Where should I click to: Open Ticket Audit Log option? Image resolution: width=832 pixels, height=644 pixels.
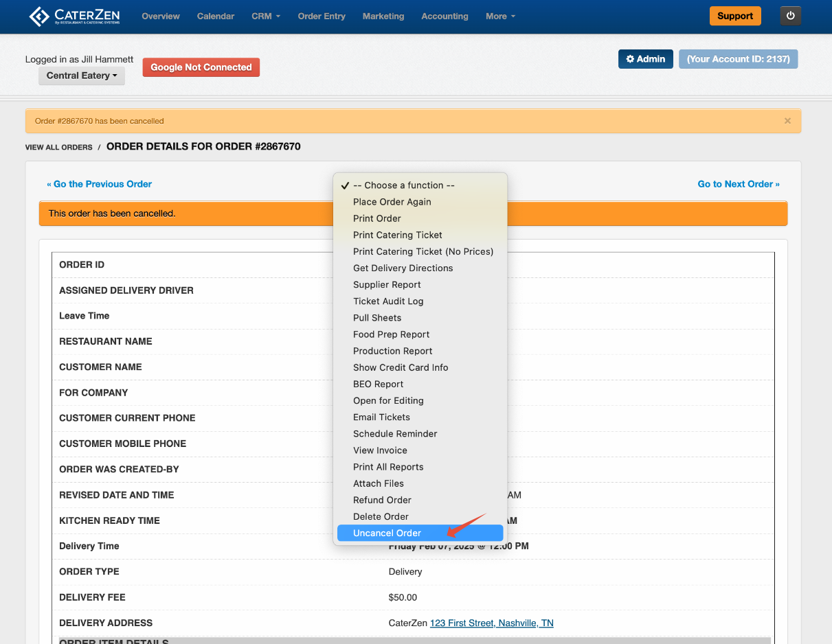click(x=420, y=301)
